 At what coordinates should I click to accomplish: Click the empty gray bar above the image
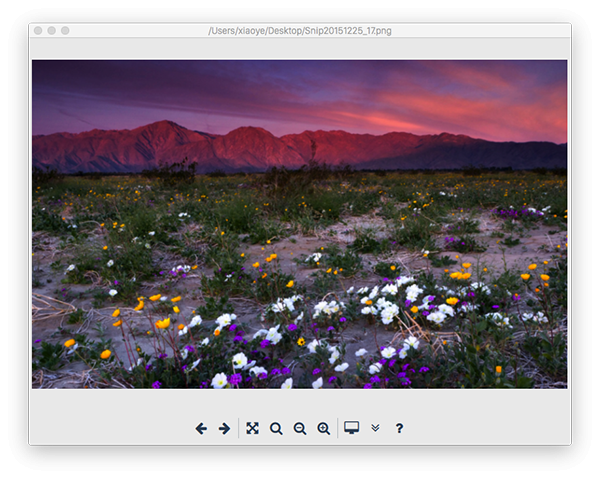click(300, 48)
